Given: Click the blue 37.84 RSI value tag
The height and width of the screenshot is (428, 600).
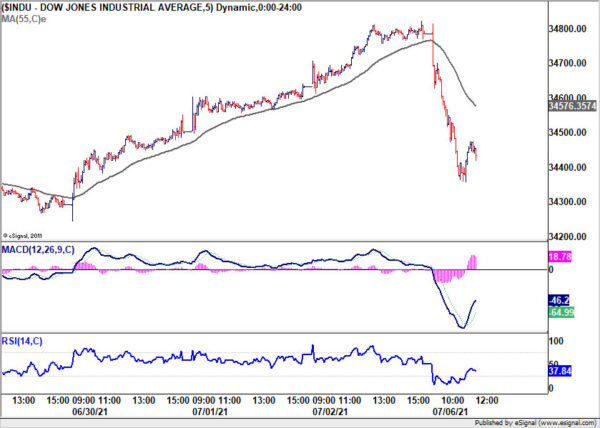Looking at the screenshot, I should click(560, 371).
